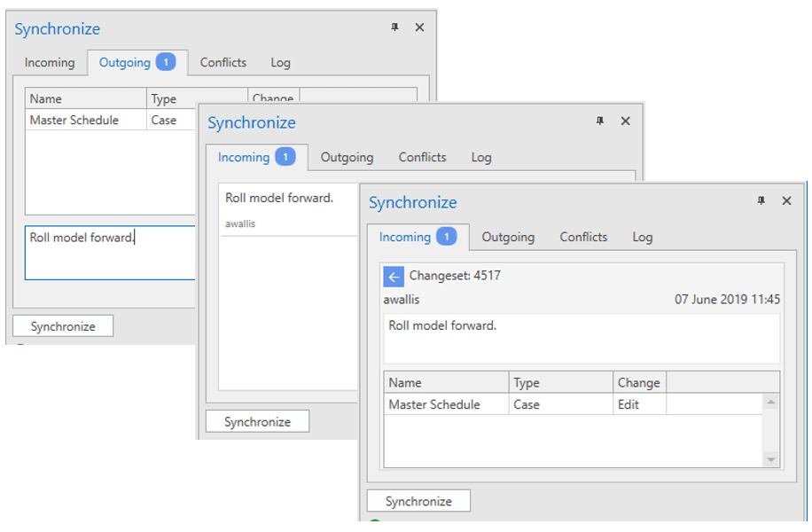Close the front Synchronize panel showing Changeset 4517

pyautogui.click(x=786, y=201)
